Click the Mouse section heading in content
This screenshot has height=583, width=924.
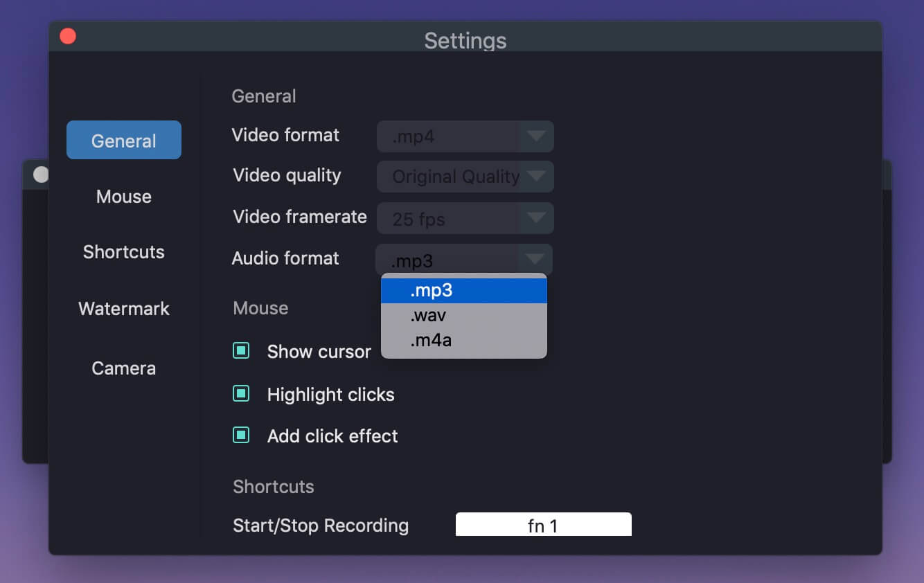click(260, 308)
